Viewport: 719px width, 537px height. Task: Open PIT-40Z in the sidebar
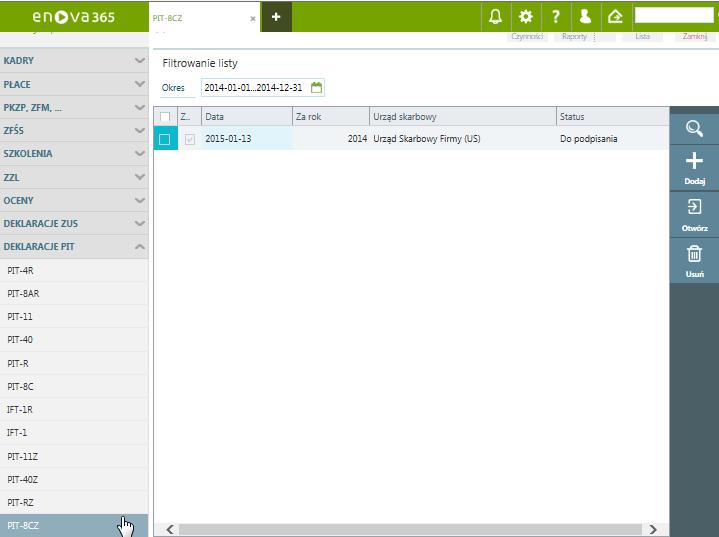74,480
